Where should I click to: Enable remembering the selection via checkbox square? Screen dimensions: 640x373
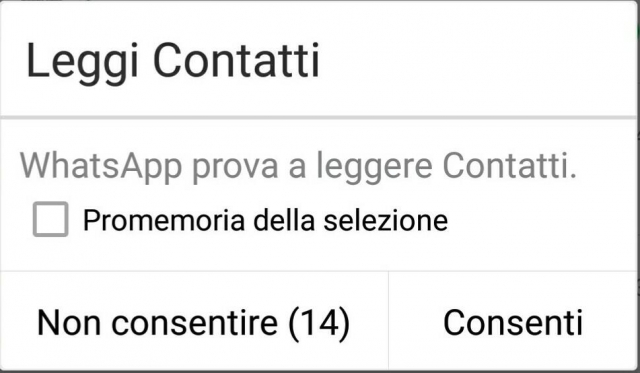click(51, 219)
